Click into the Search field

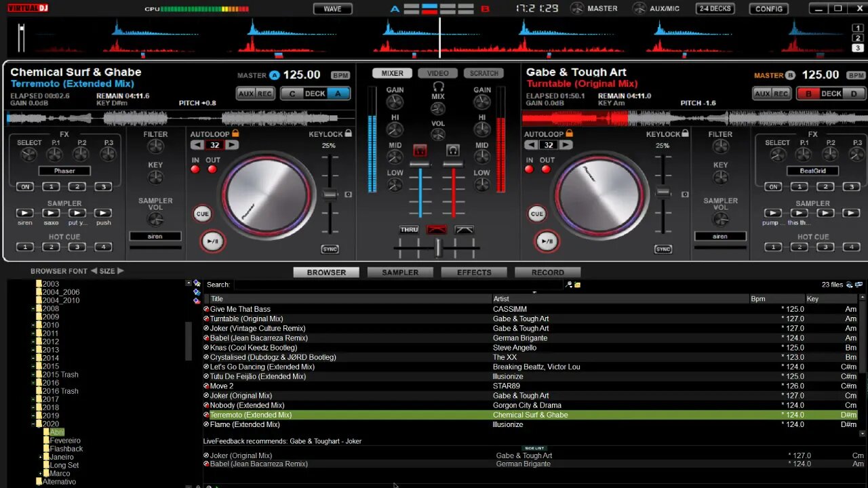coord(398,285)
